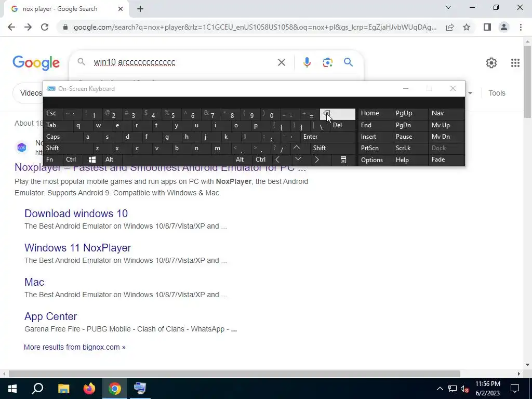Open Chrome profile avatar
The width and height of the screenshot is (532, 399).
click(504, 27)
